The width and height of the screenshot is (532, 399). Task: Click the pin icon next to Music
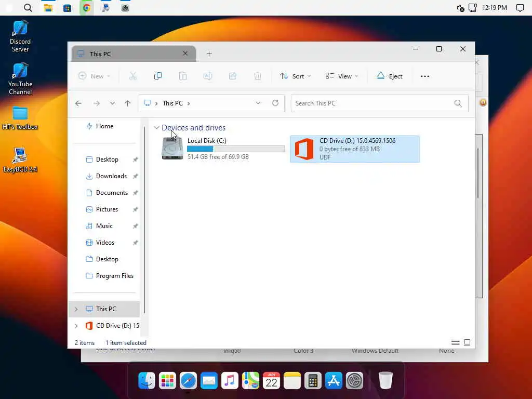pyautogui.click(x=136, y=226)
